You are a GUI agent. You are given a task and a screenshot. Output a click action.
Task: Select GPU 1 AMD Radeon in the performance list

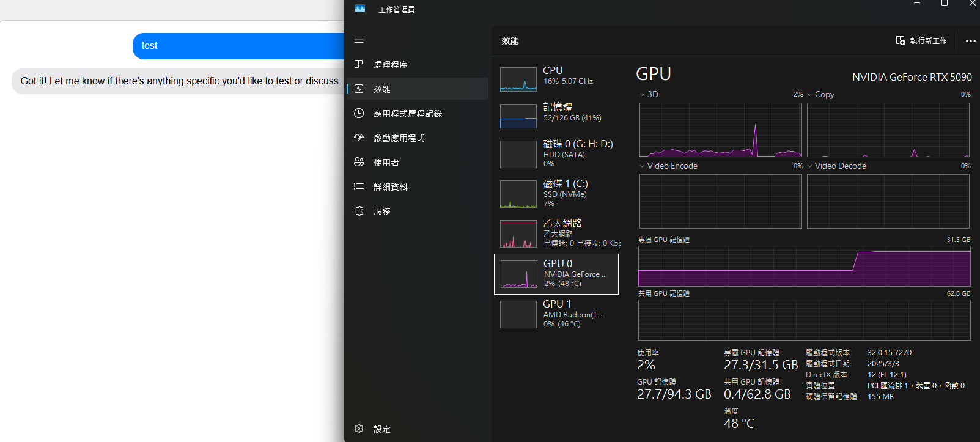(x=556, y=314)
